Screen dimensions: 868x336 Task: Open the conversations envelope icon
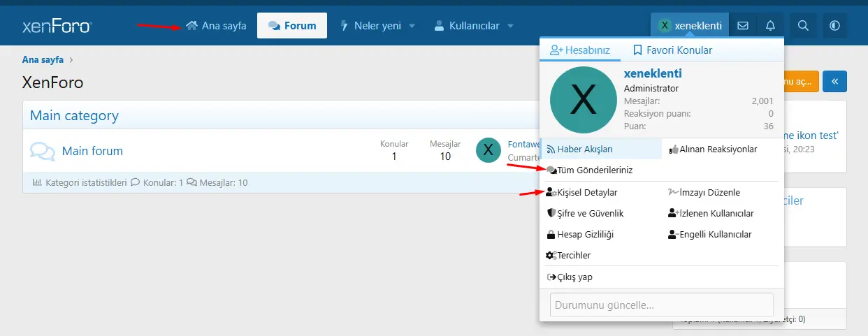pyautogui.click(x=743, y=26)
